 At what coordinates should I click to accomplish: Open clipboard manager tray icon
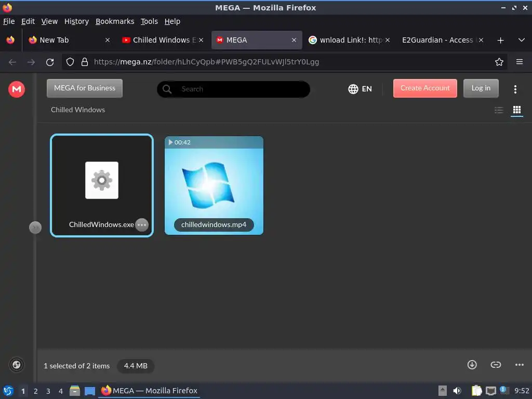(x=476, y=391)
